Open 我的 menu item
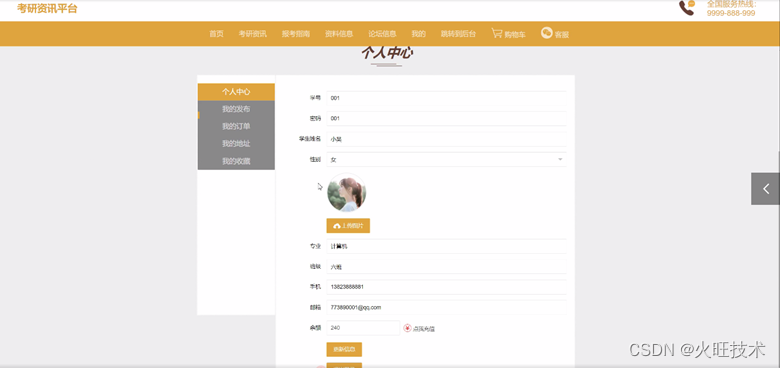Viewport: 781px width, 368px height. 418,34
